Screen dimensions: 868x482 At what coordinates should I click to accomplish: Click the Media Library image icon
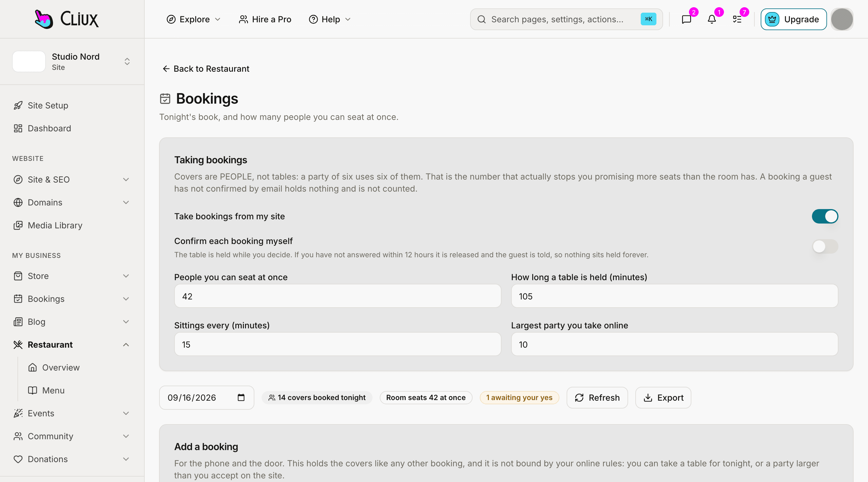pyautogui.click(x=18, y=226)
